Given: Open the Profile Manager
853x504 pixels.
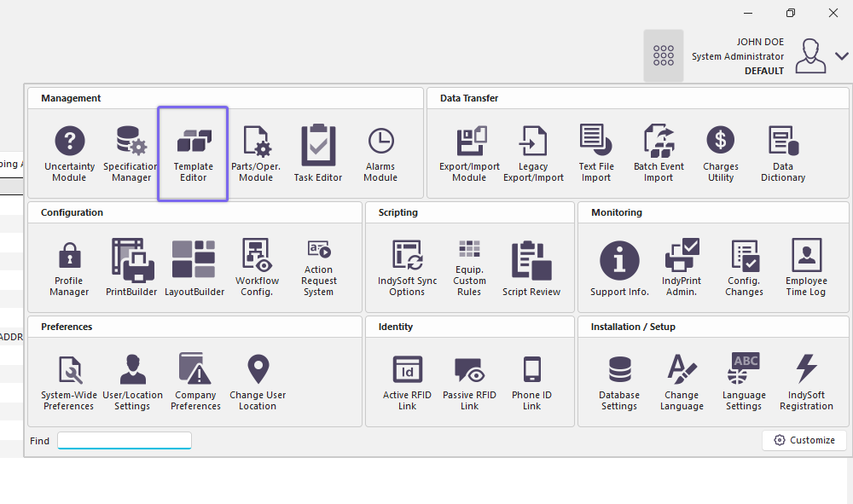Looking at the screenshot, I should (69, 268).
